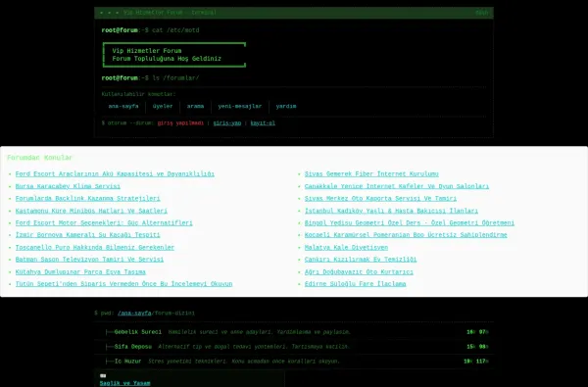Open the yardım command link
Viewport: 588px width, 387px height.
point(286,106)
